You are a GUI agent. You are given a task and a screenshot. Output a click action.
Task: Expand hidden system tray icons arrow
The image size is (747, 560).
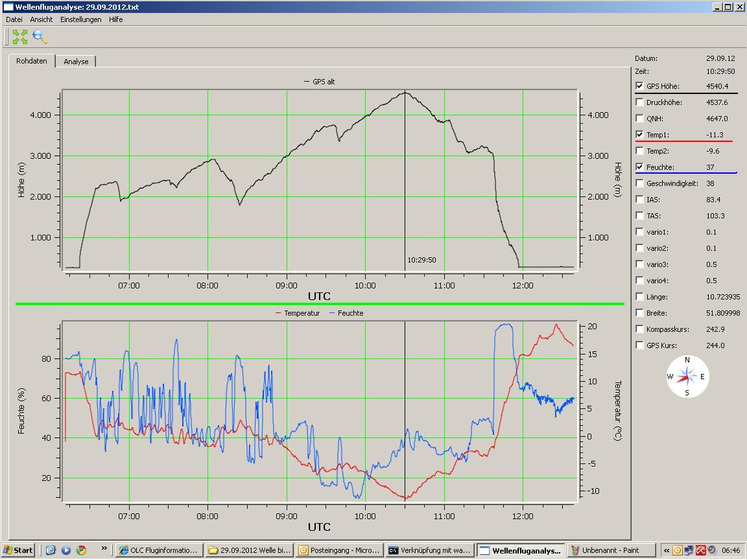coord(667,550)
